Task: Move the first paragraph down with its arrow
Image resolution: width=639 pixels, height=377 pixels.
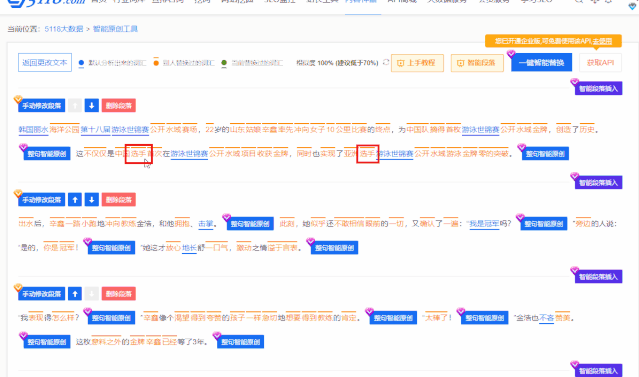Action: [92, 106]
